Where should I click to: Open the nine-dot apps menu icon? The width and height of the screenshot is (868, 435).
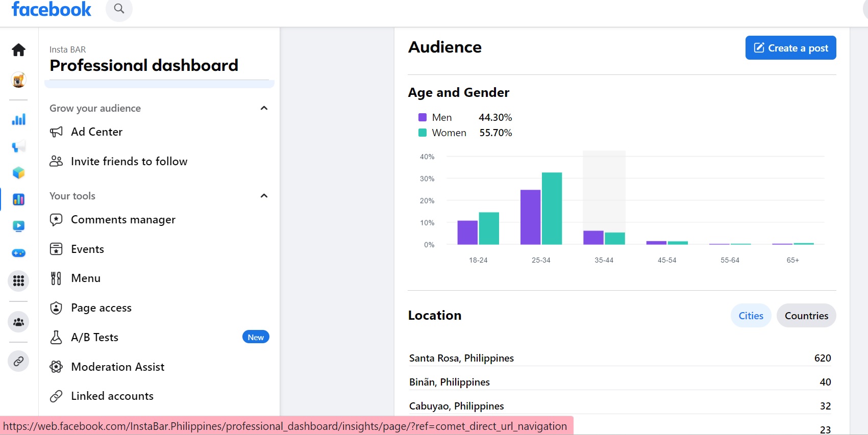pyautogui.click(x=19, y=281)
